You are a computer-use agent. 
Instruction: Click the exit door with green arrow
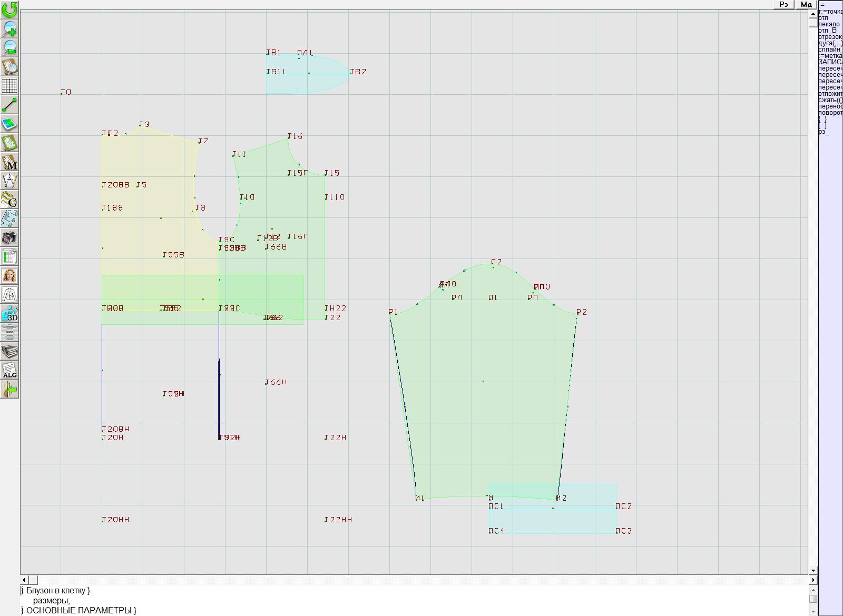(x=9, y=389)
